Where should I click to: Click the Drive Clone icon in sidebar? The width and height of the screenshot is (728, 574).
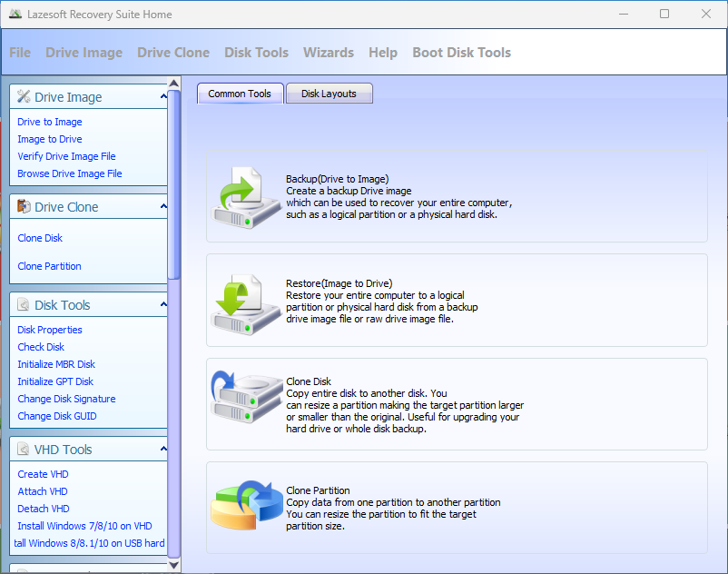click(24, 206)
